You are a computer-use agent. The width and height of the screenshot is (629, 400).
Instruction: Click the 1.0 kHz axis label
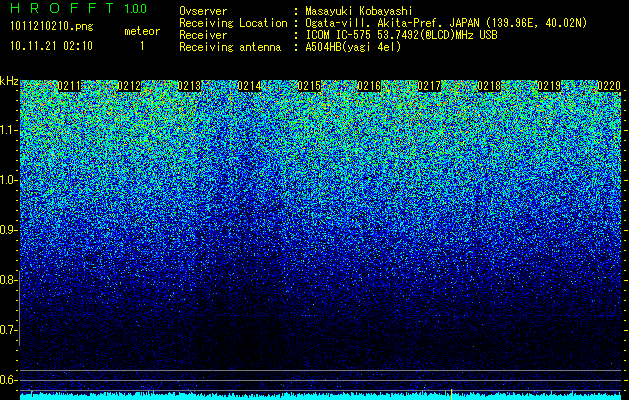click(x=7, y=181)
